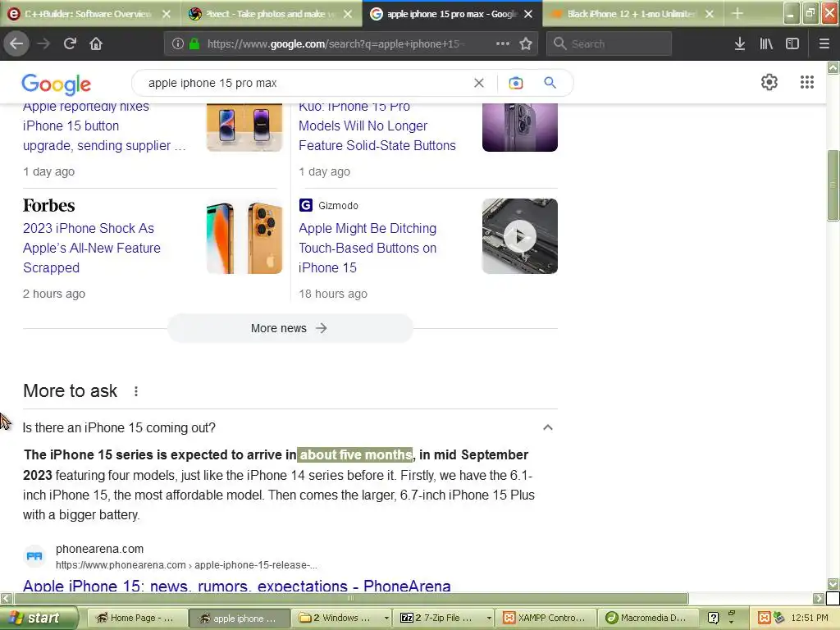Search by image with camera icon
The image size is (840, 630).
click(x=515, y=83)
